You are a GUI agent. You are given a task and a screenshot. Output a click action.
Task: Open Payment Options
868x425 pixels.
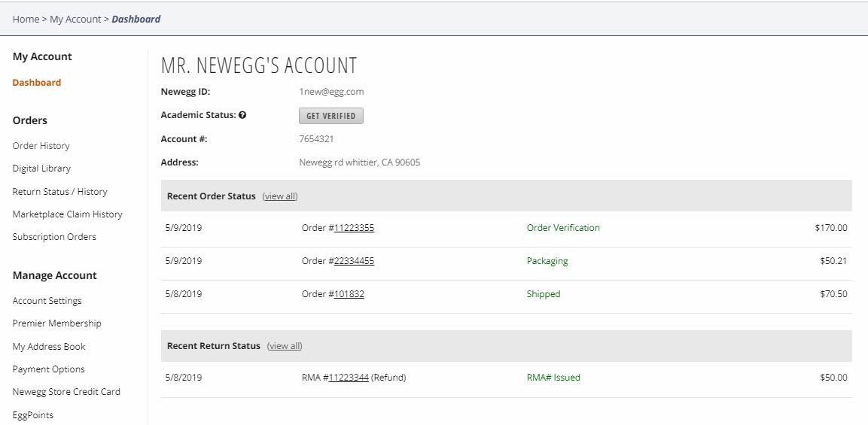(49, 369)
